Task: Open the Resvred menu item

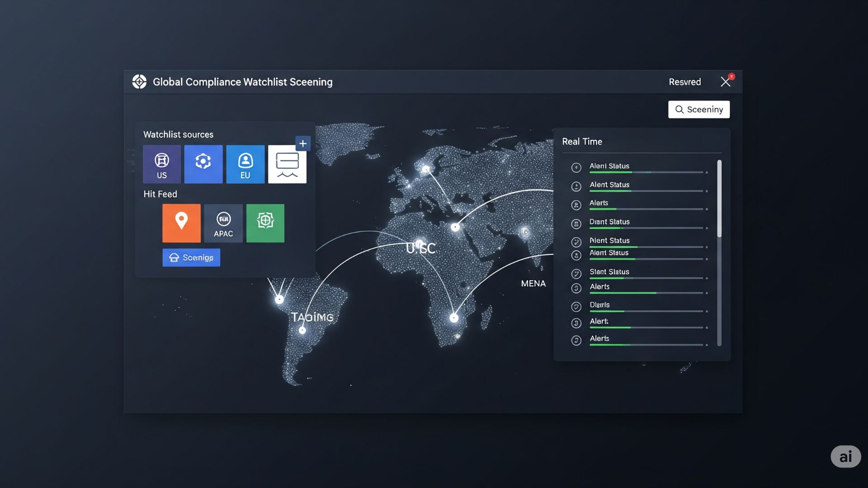Action: coord(684,82)
